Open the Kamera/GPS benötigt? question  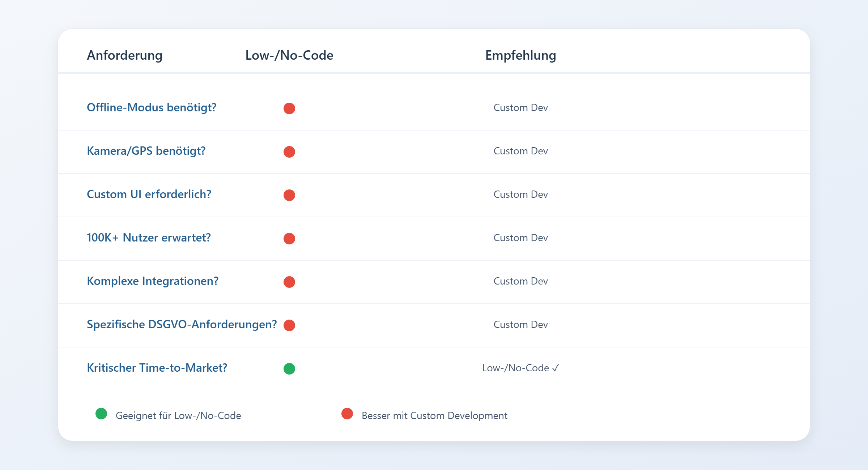tap(146, 151)
